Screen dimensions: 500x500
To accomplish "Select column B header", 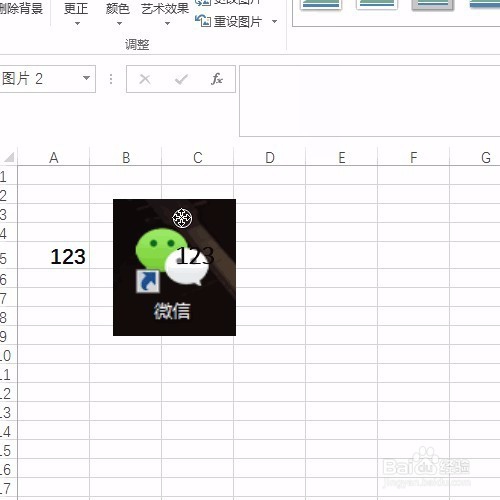I will [x=126, y=158].
